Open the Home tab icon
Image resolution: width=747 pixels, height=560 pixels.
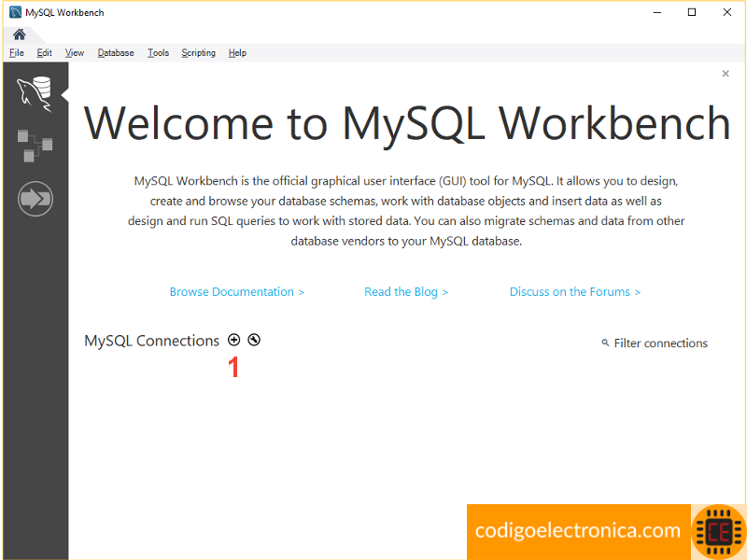tap(20, 35)
